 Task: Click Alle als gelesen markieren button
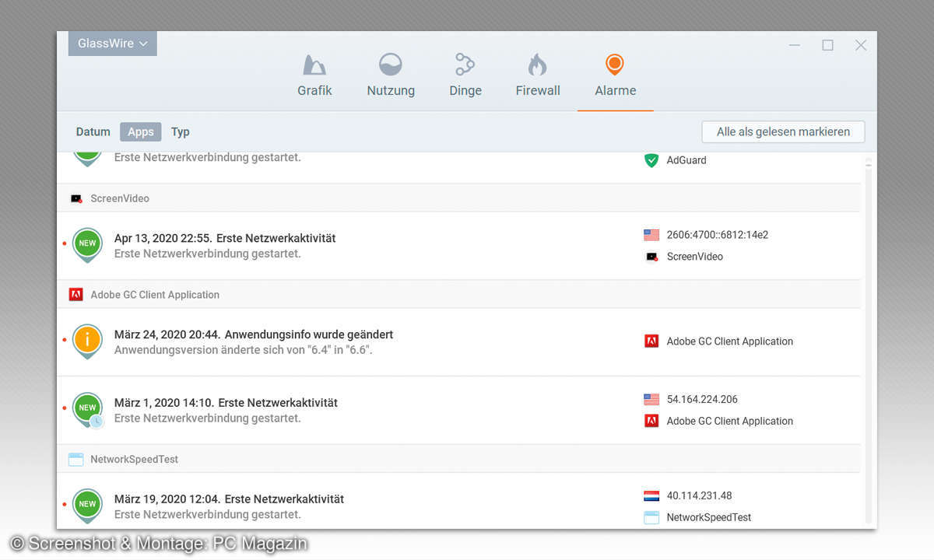click(783, 132)
